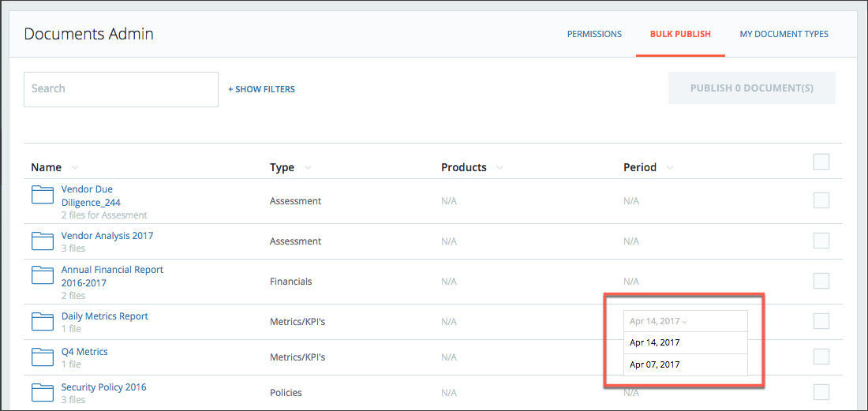Check the Q4 Metrics row checkbox

pos(821,357)
